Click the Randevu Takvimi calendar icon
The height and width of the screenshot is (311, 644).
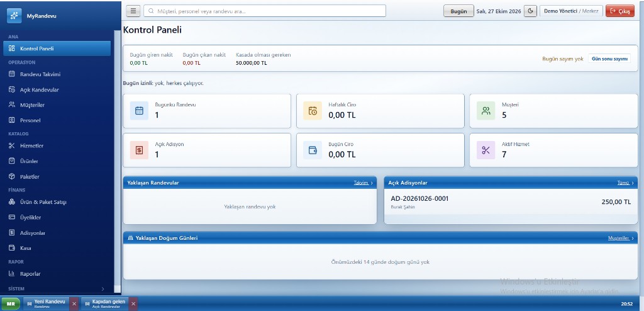click(x=11, y=74)
